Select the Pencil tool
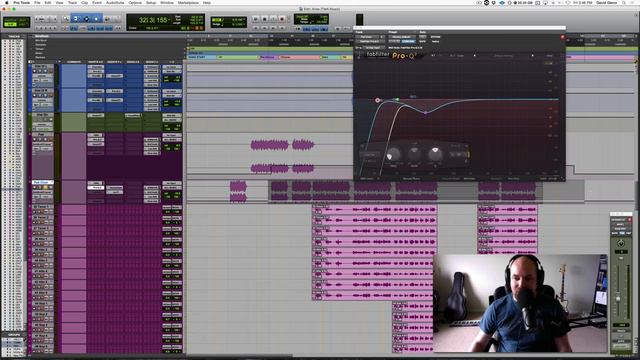Viewport: 640px width, 360px height. point(117,19)
